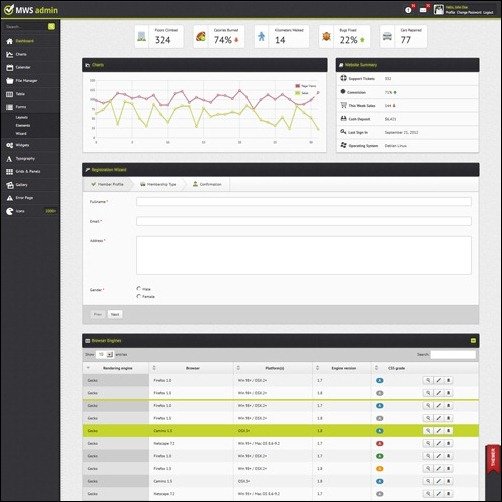Click the green sidebar search button
The height and width of the screenshot is (502, 502).
51,27
